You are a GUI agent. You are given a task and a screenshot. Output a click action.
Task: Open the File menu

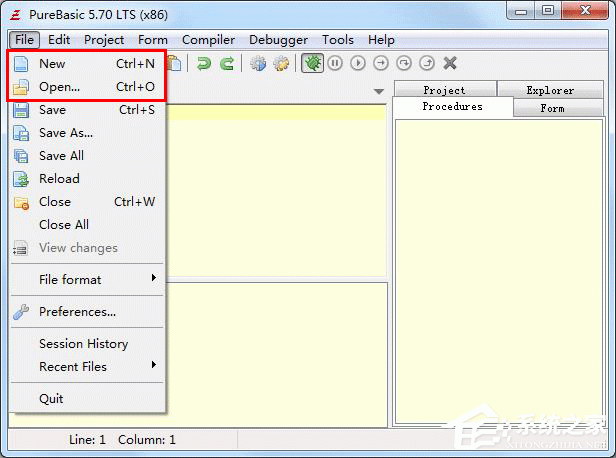24,40
